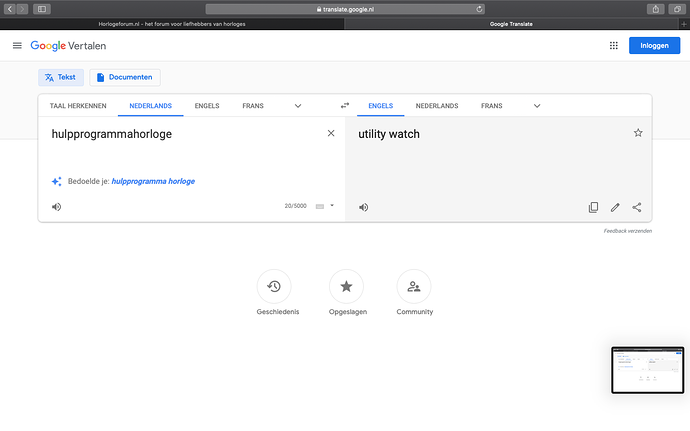Open input tools dropdown arrow
The image size is (690, 431).
[x=332, y=206]
